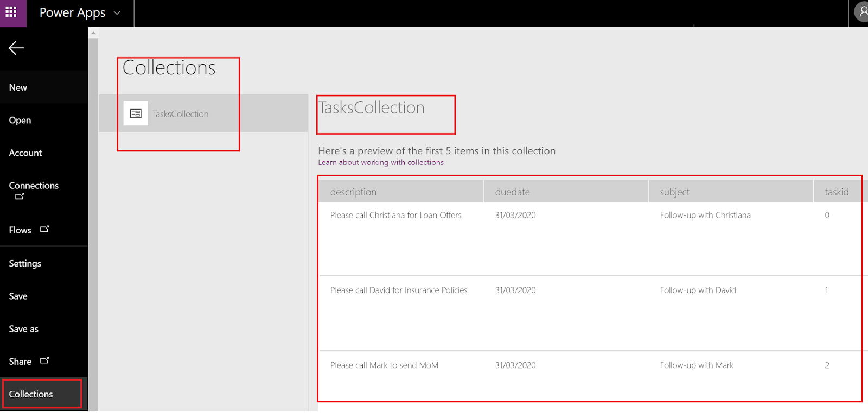Click duedate cell in Mark row
This screenshot has height=418, width=868.
515,365
